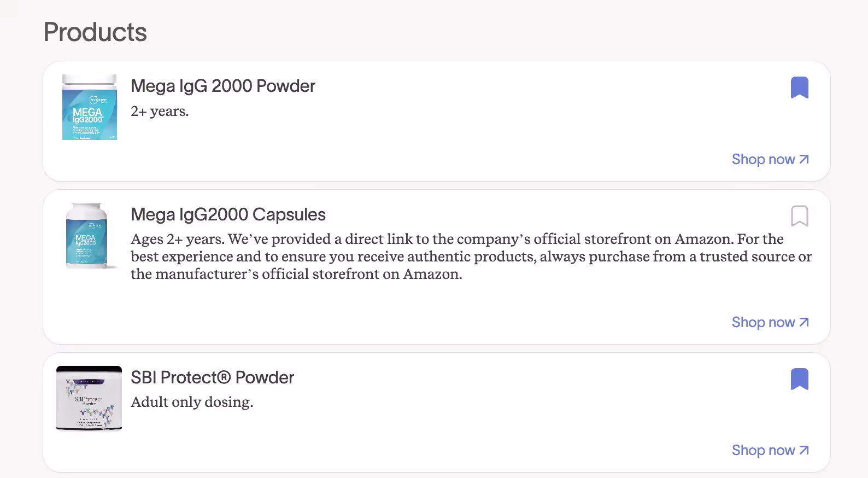Click the external-link arrow beside Mega IgG 2000 Powder's Shop now
This screenshot has width=868, height=478.
click(x=804, y=159)
